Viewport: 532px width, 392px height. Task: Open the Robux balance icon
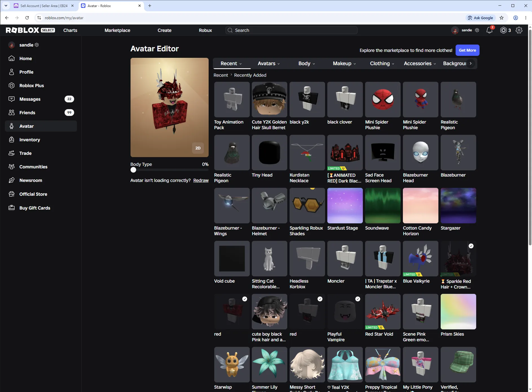[504, 30]
